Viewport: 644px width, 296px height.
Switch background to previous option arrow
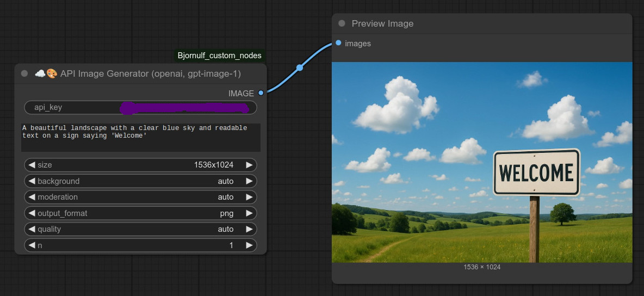(32, 181)
